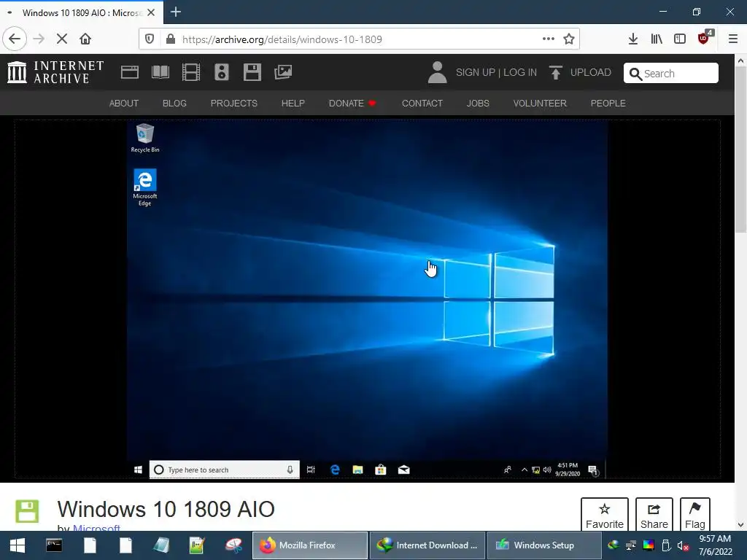Open the Firefox home page

[x=85, y=39]
